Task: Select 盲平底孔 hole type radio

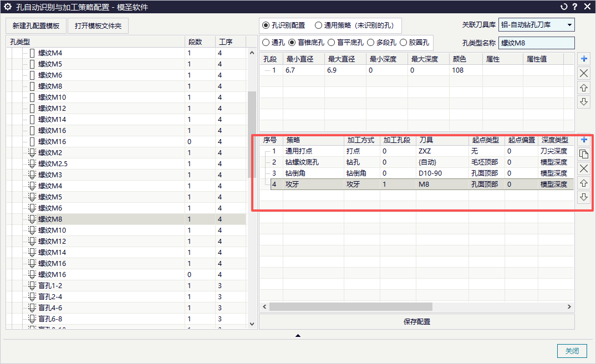Action: tap(331, 43)
